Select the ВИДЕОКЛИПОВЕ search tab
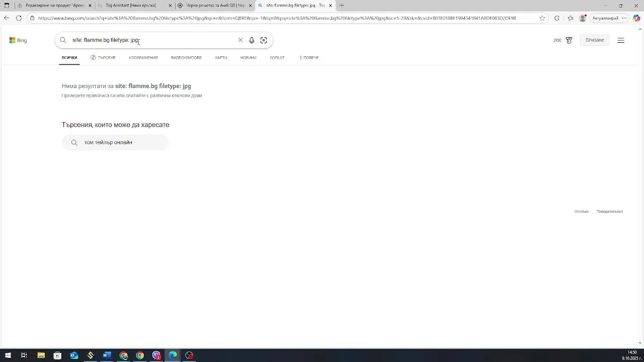Screen dimensions: 644x362 [x=186, y=58]
